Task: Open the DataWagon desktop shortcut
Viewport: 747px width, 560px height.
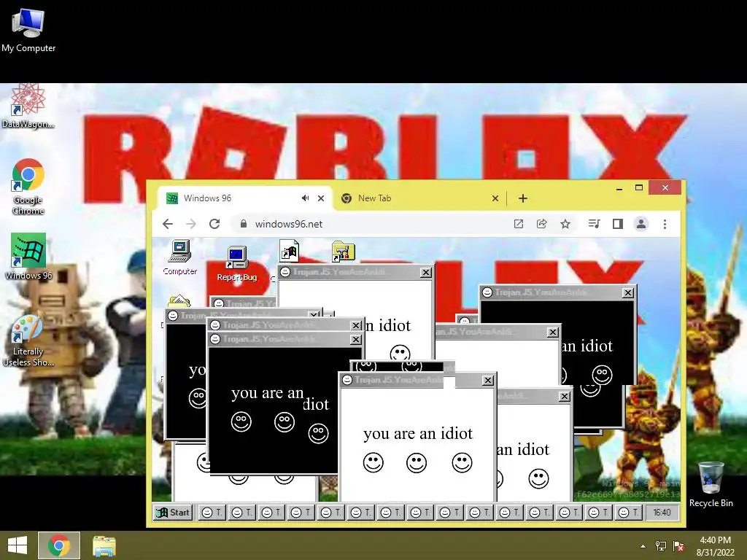Action: pyautogui.click(x=28, y=106)
